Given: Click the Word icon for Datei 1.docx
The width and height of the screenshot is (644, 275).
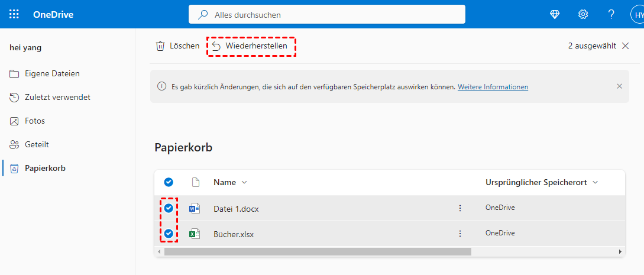Looking at the screenshot, I should click(195, 208).
